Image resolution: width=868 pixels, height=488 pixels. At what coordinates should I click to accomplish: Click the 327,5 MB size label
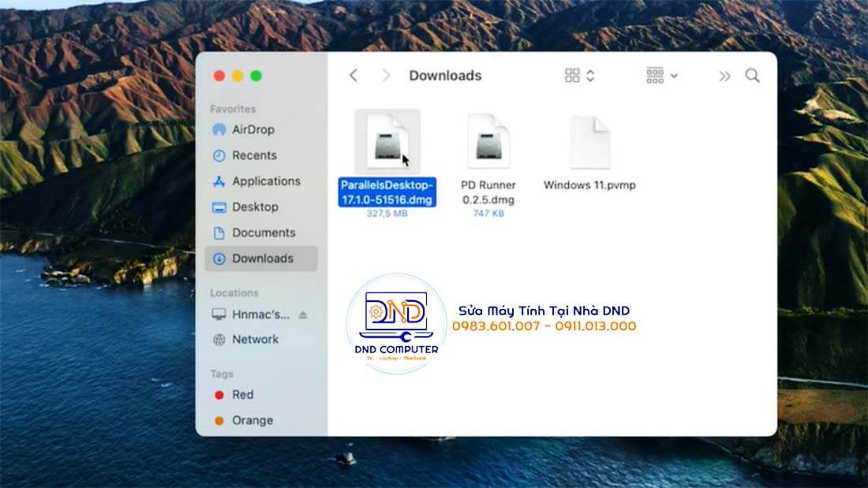click(387, 213)
